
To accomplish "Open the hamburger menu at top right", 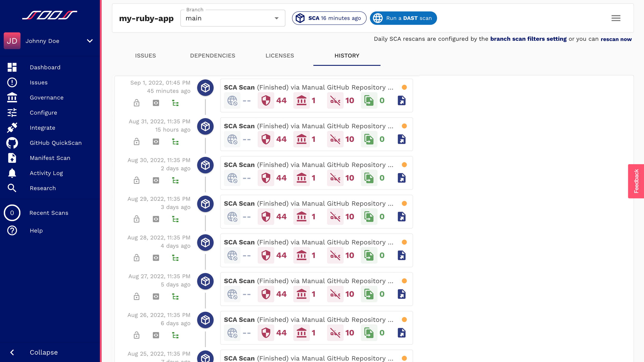I will click(x=616, y=18).
